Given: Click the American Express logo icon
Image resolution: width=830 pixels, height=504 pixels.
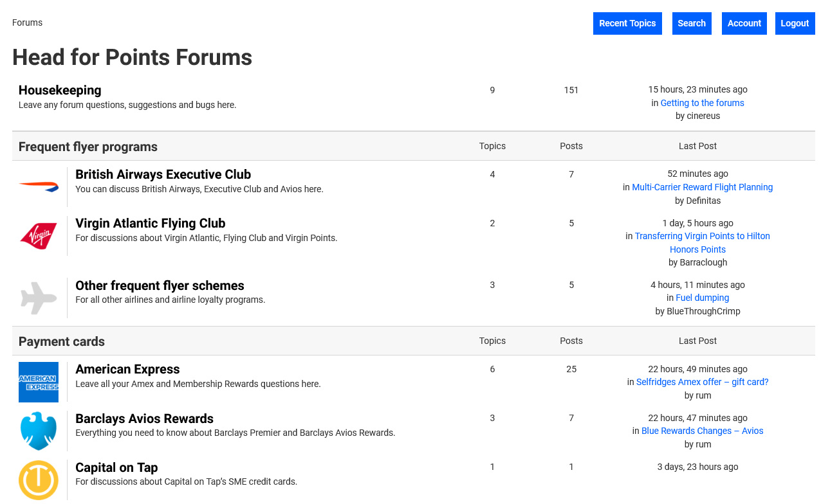Looking at the screenshot, I should (x=39, y=382).
